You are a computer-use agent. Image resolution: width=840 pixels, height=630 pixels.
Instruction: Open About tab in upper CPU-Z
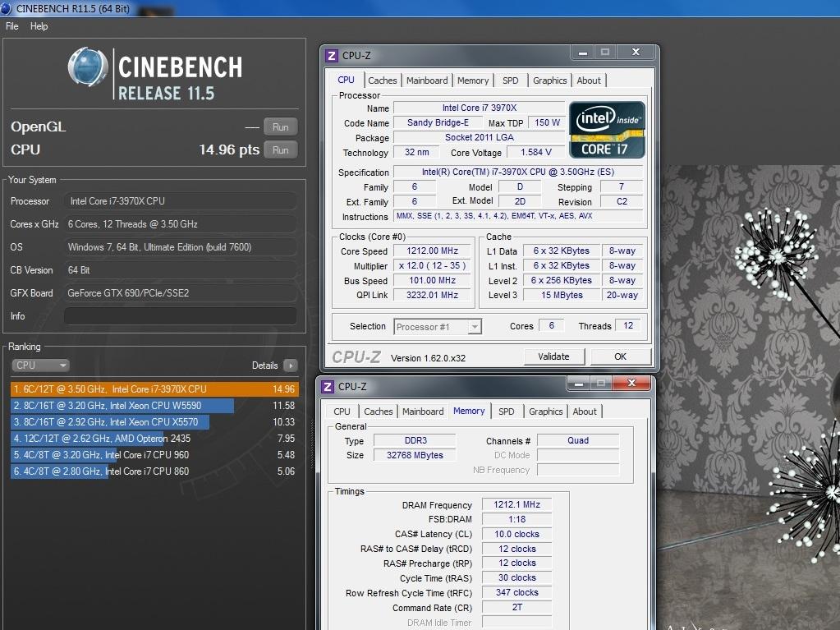click(x=589, y=80)
